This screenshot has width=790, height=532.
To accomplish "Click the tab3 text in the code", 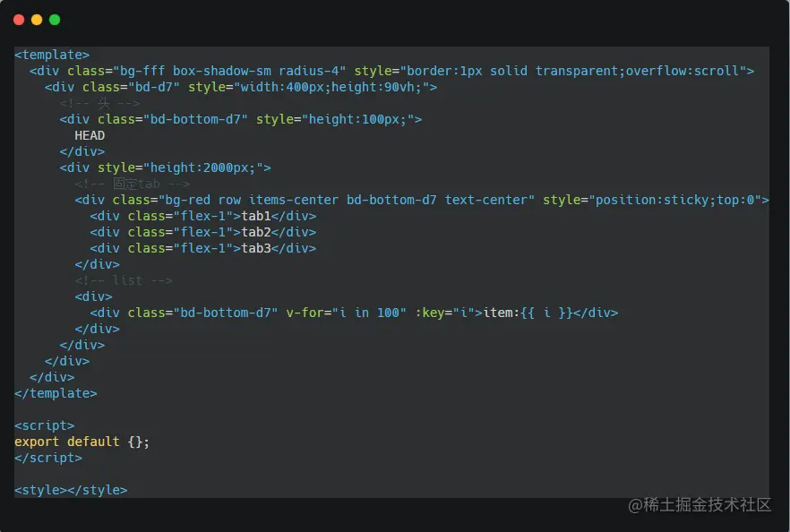I will click(256, 248).
